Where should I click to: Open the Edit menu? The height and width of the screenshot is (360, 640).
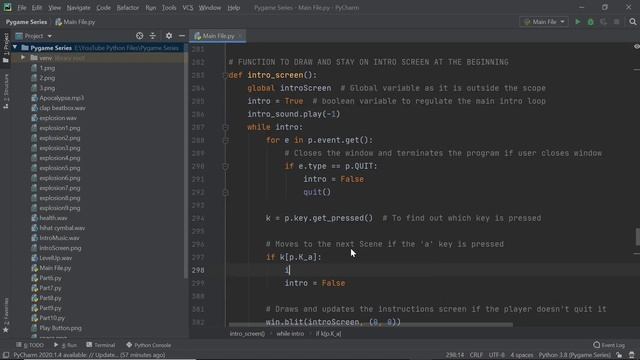click(37, 7)
